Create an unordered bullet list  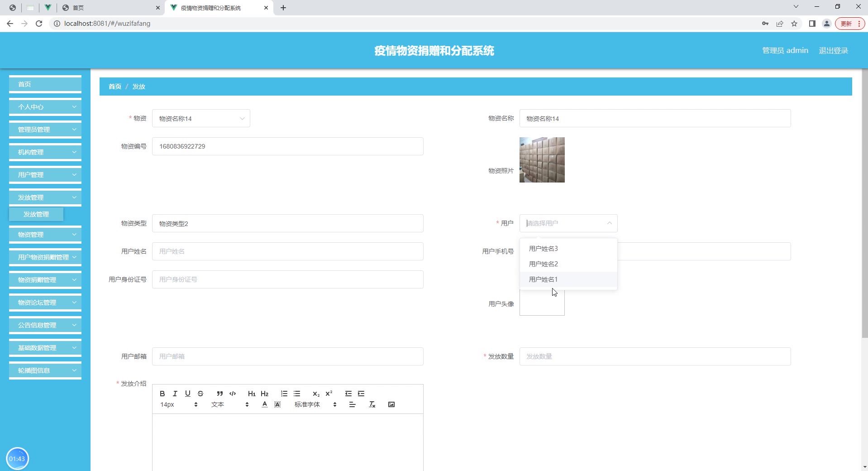click(297, 394)
